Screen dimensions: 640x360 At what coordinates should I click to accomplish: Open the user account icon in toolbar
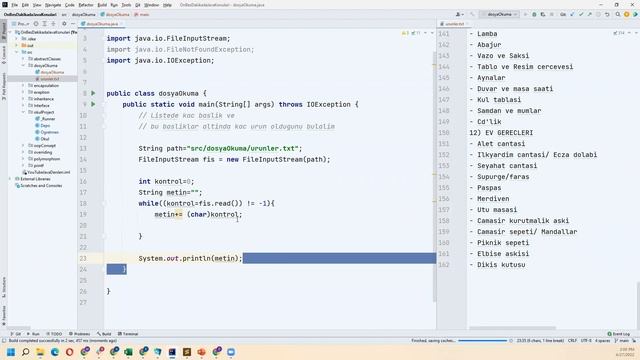[x=459, y=14]
